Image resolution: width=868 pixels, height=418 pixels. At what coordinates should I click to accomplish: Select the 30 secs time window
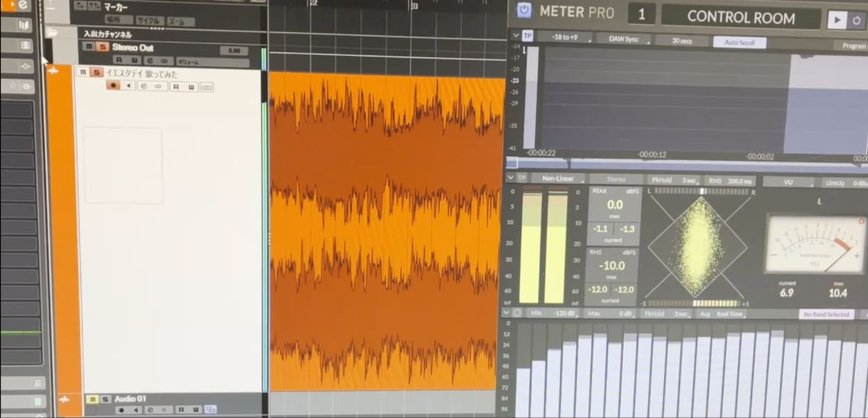point(682,41)
